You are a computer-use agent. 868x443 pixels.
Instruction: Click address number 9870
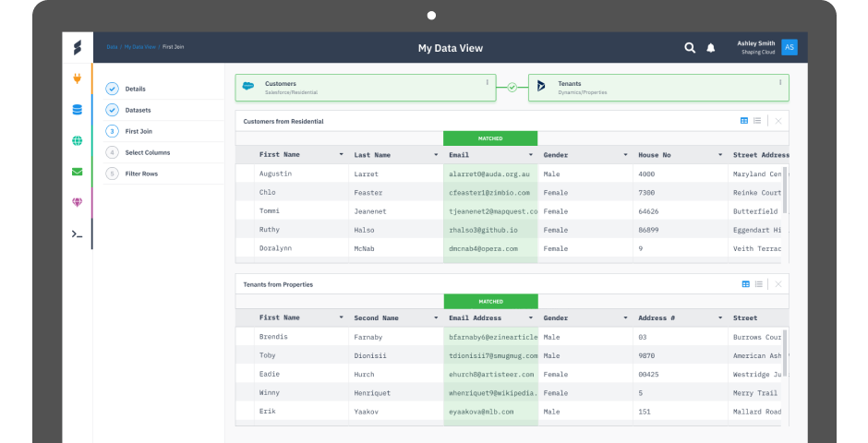click(646, 355)
